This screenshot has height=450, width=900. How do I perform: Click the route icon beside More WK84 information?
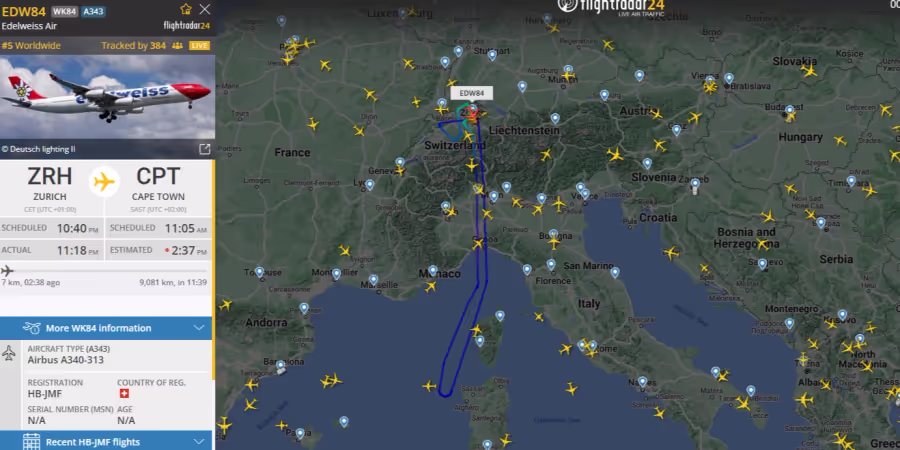point(31,328)
